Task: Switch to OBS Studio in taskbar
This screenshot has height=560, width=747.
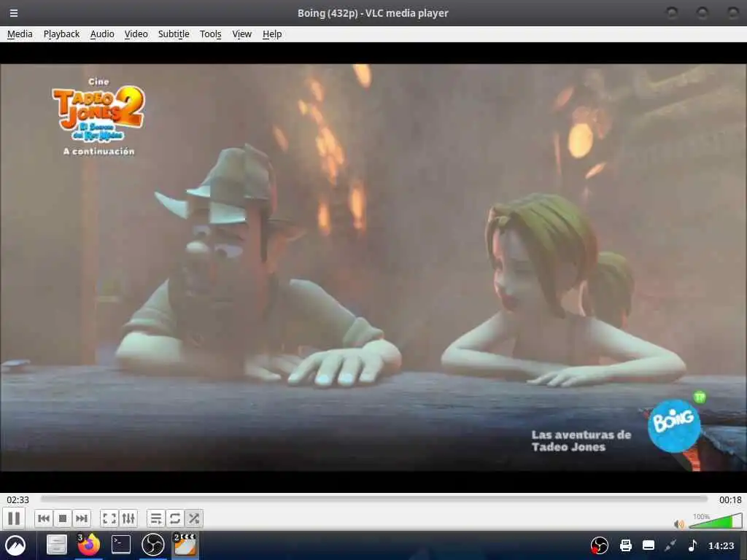Action: (x=153, y=545)
